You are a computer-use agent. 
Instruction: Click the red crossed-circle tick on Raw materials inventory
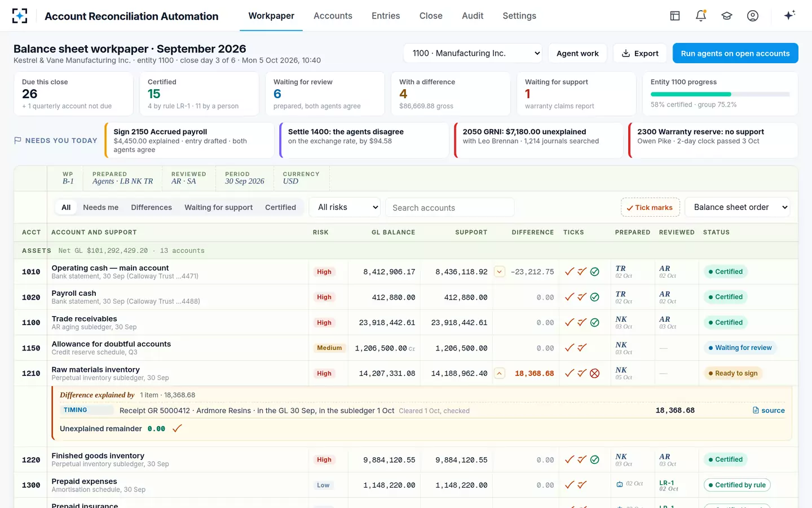tap(594, 373)
